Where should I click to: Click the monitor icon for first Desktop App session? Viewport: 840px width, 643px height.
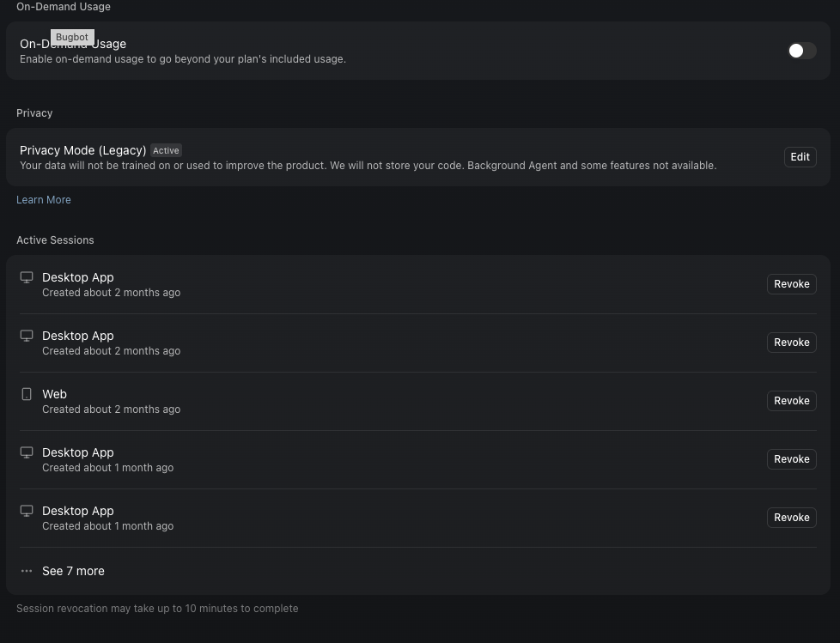[x=27, y=277]
